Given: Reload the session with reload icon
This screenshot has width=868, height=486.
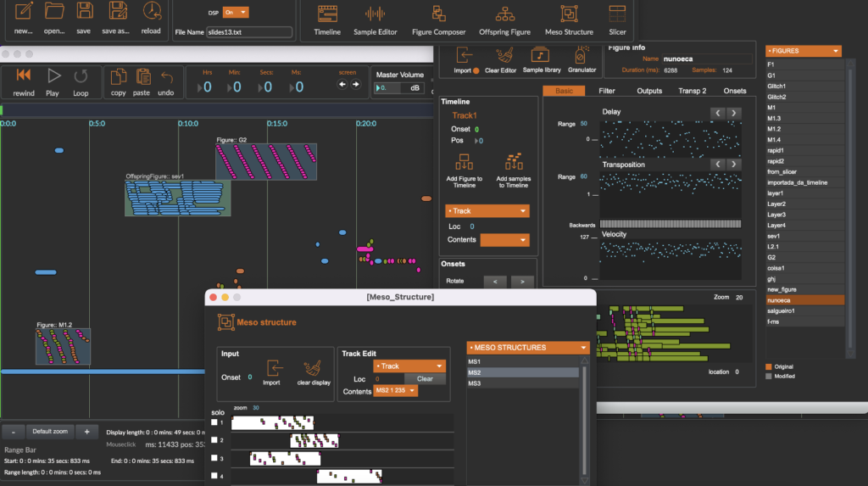Looking at the screenshot, I should tap(151, 11).
